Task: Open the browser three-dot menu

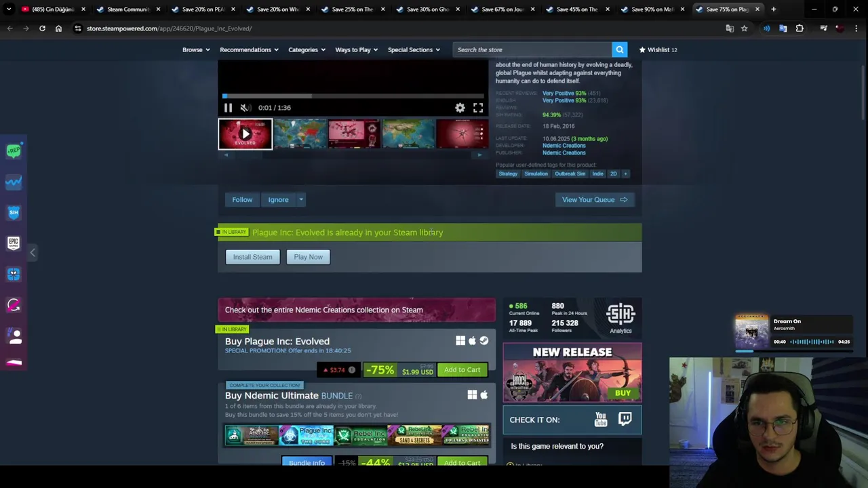Action: click(857, 28)
